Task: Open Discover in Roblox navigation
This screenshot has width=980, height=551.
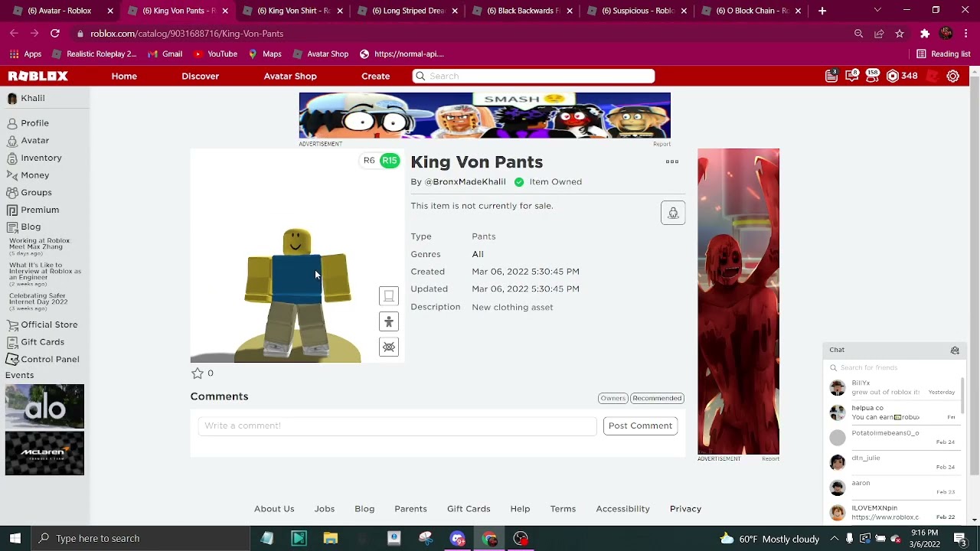Action: (201, 76)
